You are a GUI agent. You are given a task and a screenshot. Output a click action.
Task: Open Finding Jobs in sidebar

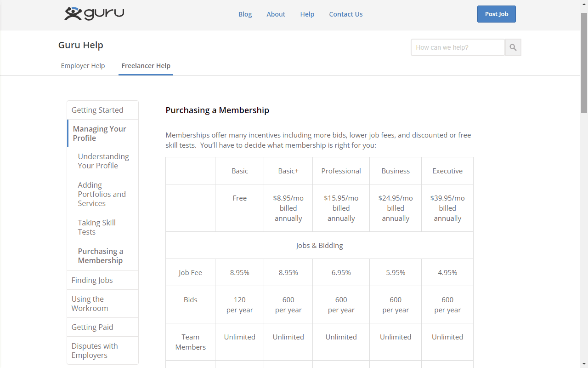102,280
